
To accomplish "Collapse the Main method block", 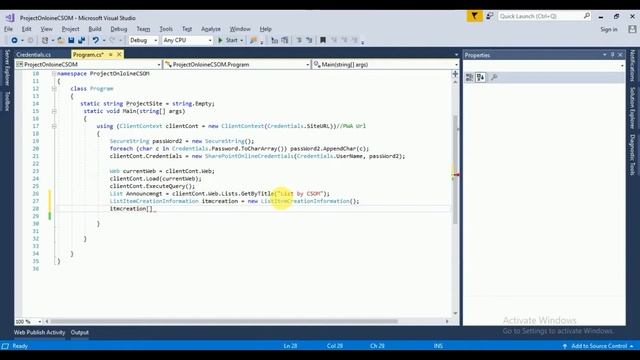I will pyautogui.click(x=54, y=111).
